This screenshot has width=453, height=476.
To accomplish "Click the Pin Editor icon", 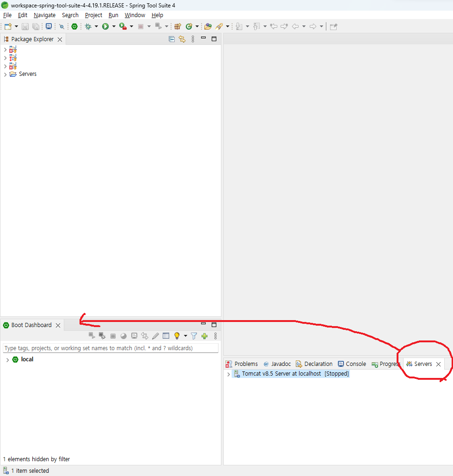I will pos(333,26).
